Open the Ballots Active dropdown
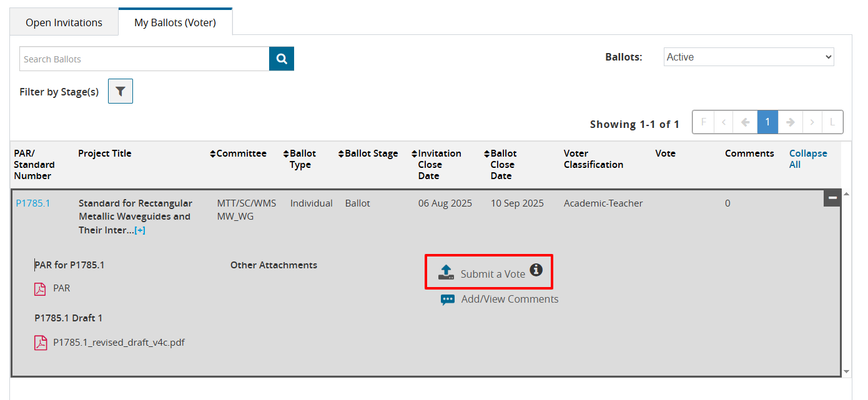The width and height of the screenshot is (868, 400). 749,57
